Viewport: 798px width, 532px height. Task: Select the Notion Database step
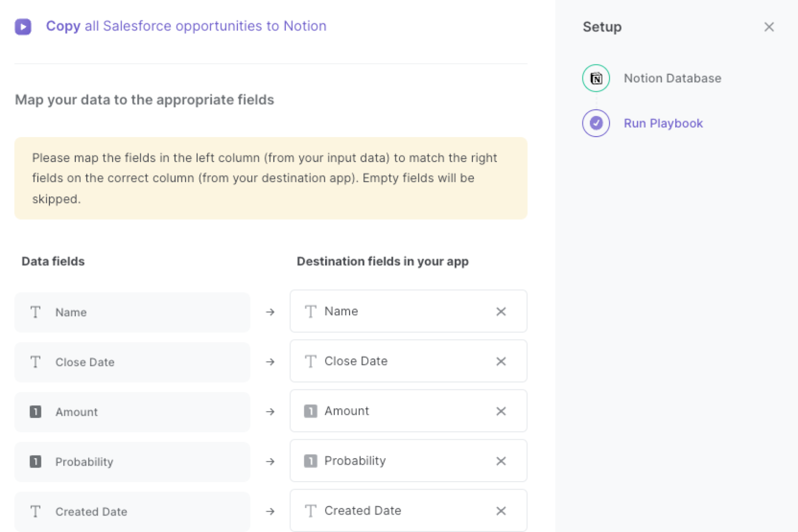tap(672, 78)
